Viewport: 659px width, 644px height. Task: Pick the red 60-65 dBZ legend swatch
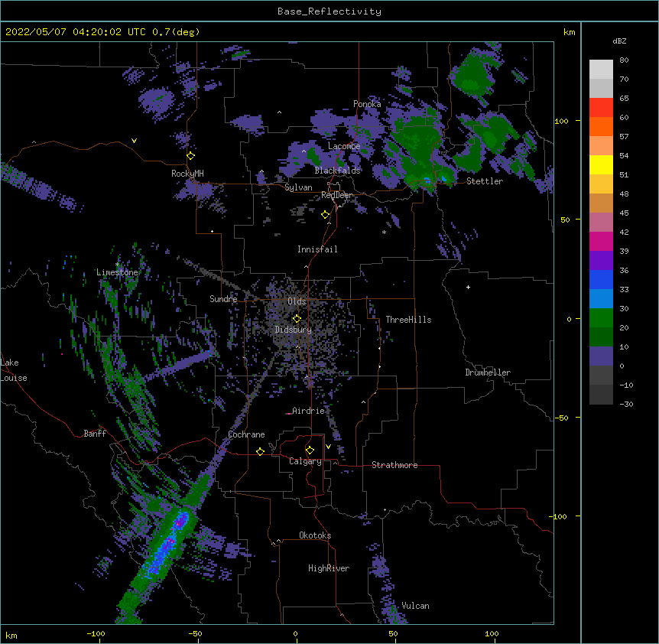(x=601, y=108)
